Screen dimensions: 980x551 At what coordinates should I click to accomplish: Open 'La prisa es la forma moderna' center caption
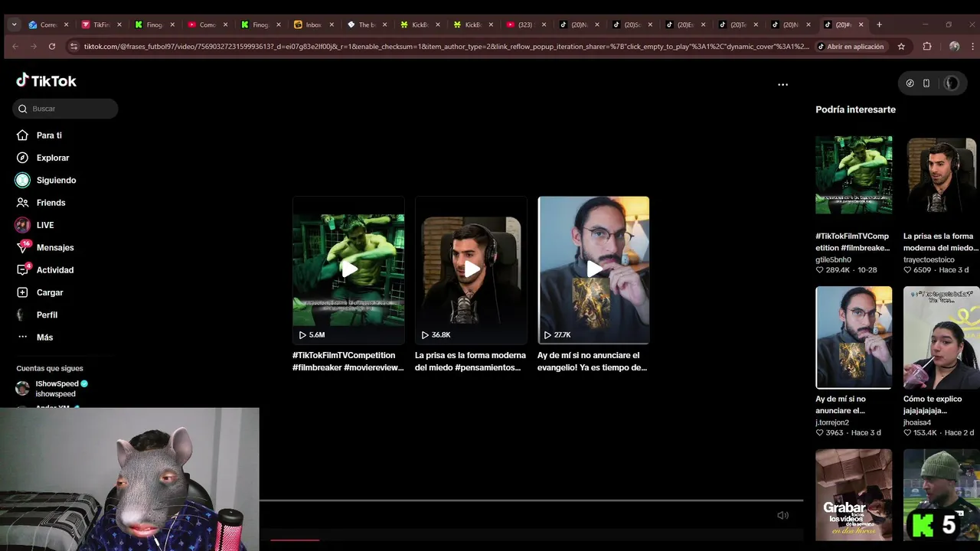pos(471,361)
